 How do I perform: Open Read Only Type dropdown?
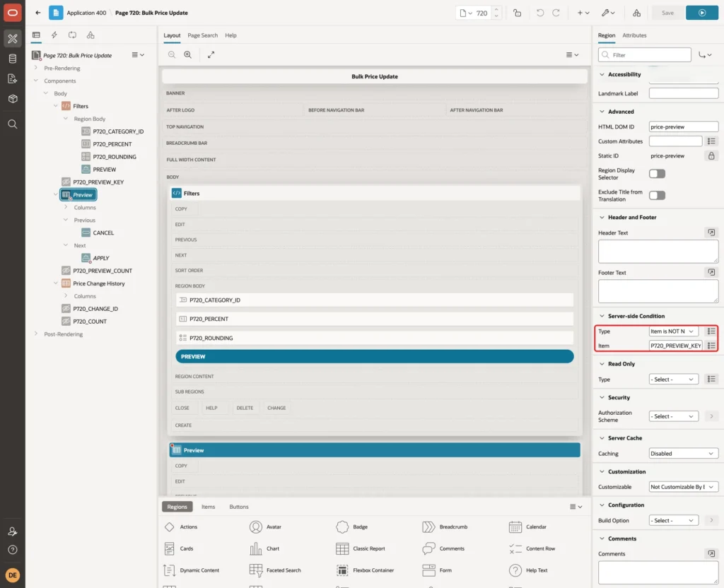point(673,380)
